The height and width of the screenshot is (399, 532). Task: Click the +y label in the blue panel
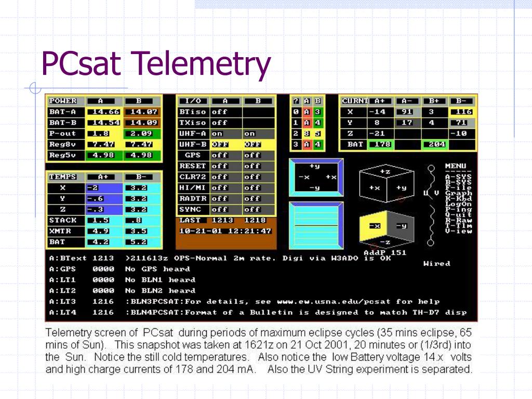coord(314,166)
